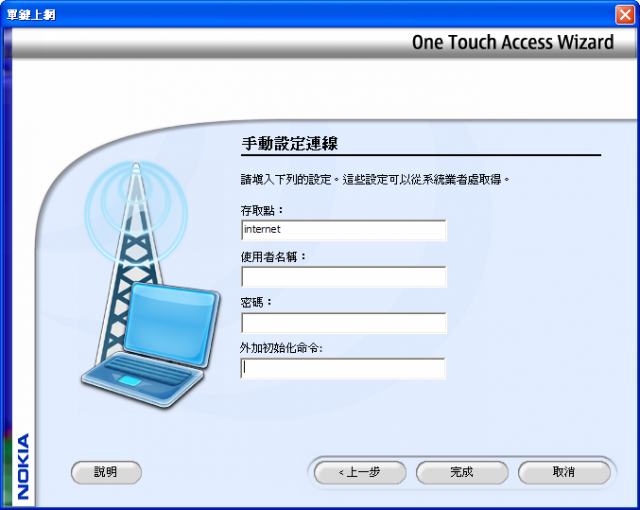640x510 pixels.
Task: Click the 手動設定連線 heading
Action: point(289,143)
